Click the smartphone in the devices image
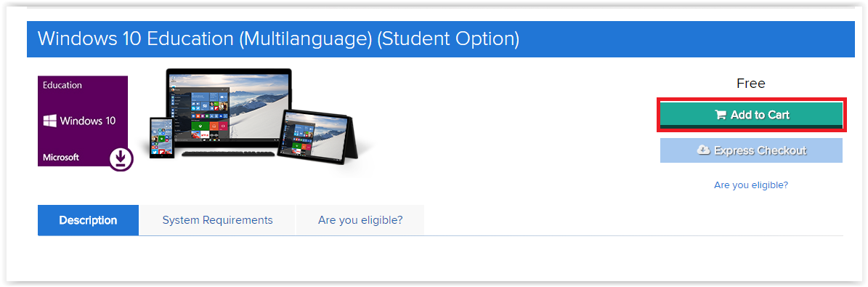868x287 pixels. (162, 137)
